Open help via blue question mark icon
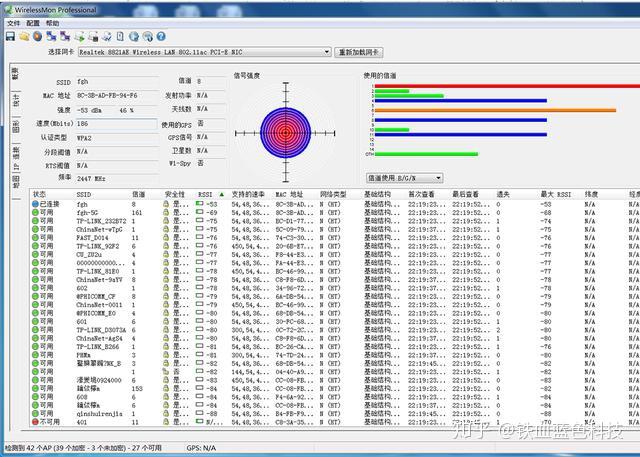This screenshot has width=640, height=457. tap(161, 37)
